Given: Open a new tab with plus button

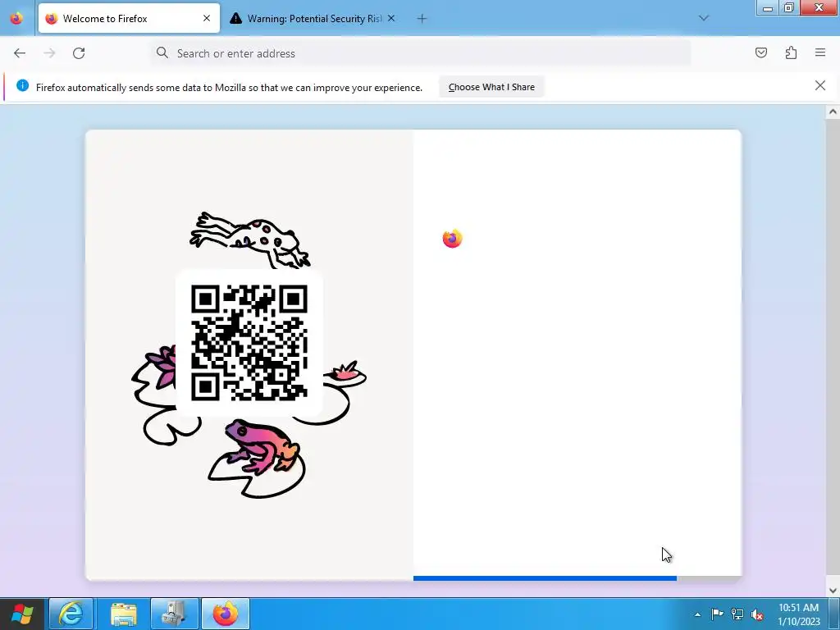Looking at the screenshot, I should 422,19.
